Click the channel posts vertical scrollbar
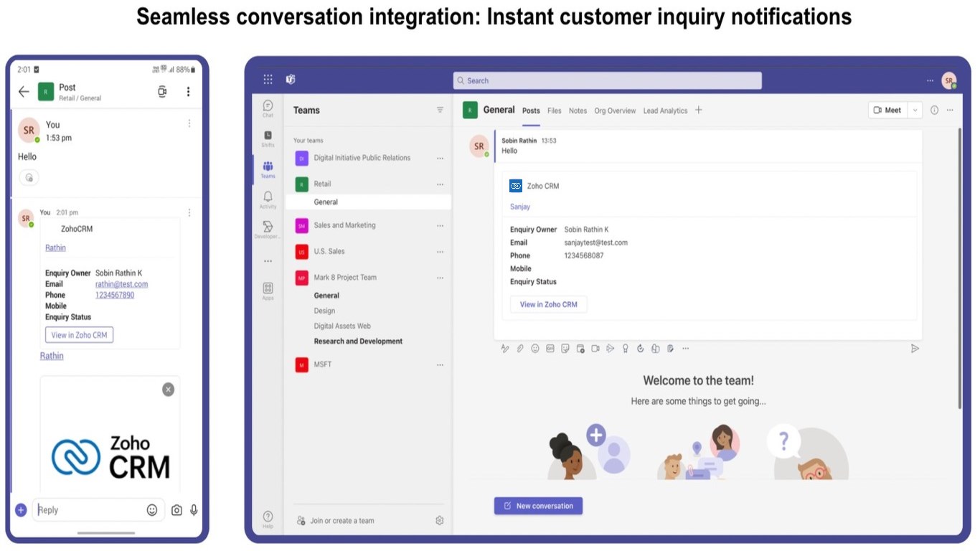The image size is (980, 551). coord(959,268)
